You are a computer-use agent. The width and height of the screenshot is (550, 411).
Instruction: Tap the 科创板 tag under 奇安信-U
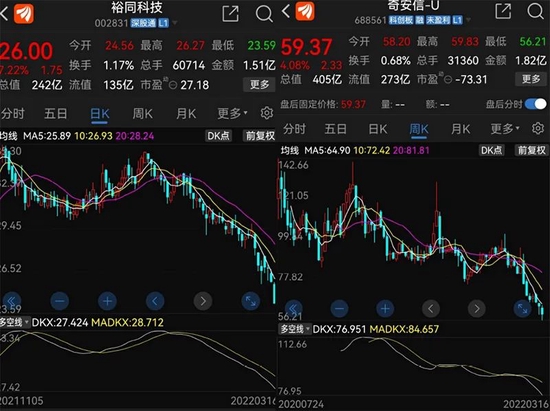tap(401, 20)
